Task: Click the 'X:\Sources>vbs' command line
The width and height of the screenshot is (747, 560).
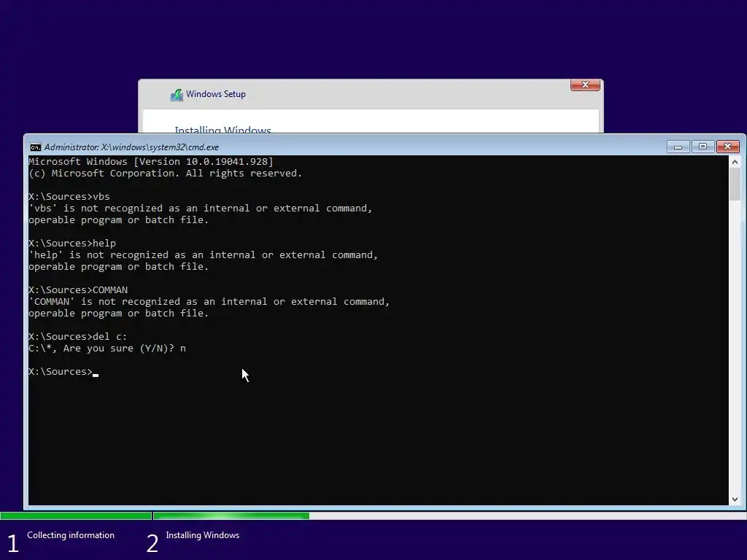Action: (69, 197)
